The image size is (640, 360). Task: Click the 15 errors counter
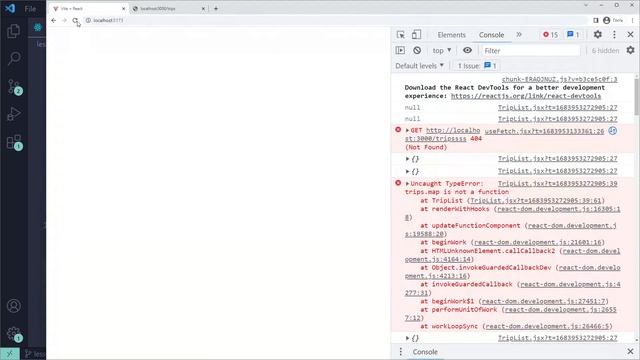pos(550,35)
